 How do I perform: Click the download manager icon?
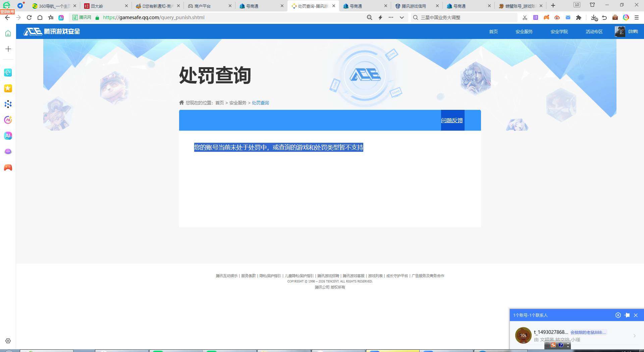594,17
